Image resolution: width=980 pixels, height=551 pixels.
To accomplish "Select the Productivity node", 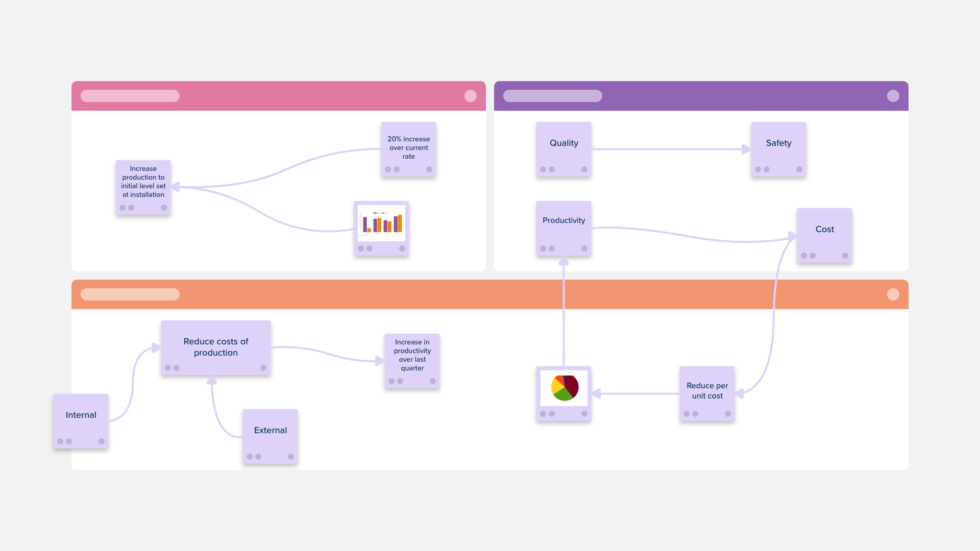I will tap(563, 220).
